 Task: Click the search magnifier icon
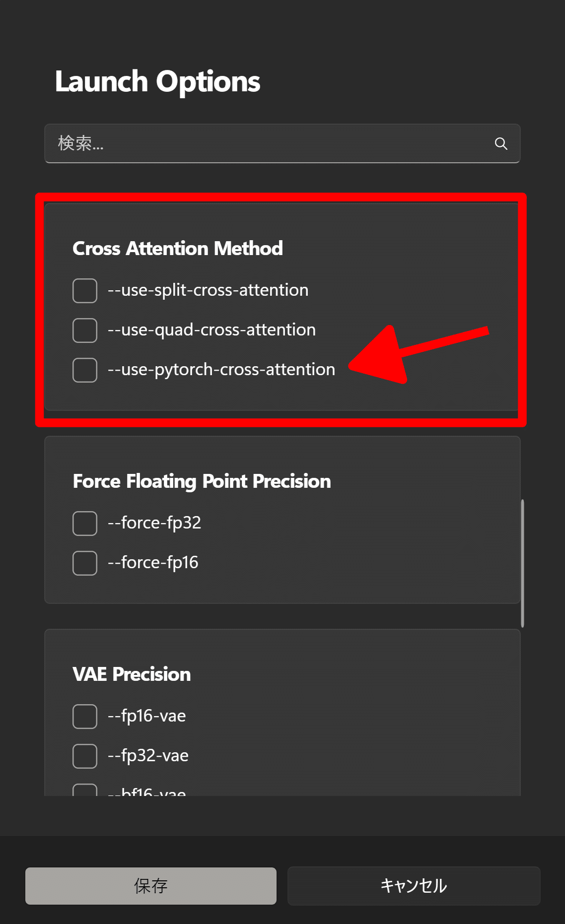[x=501, y=144]
